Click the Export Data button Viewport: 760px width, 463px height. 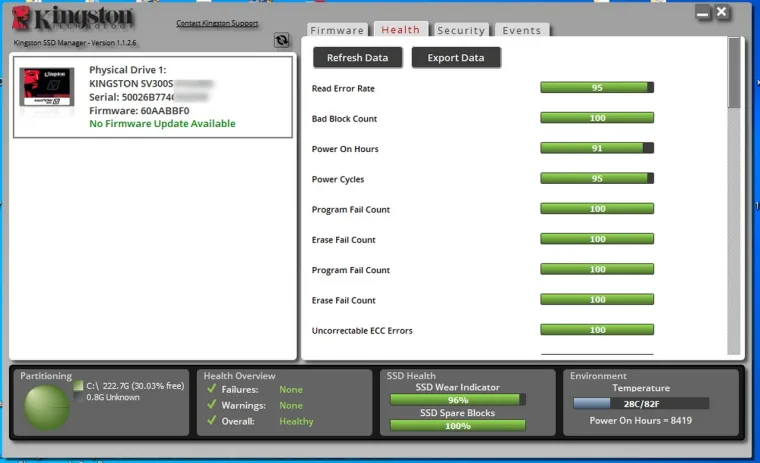(455, 58)
